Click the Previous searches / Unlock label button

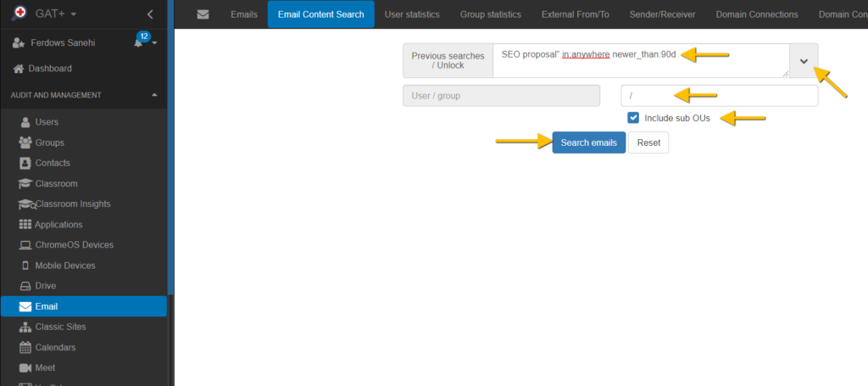point(448,61)
